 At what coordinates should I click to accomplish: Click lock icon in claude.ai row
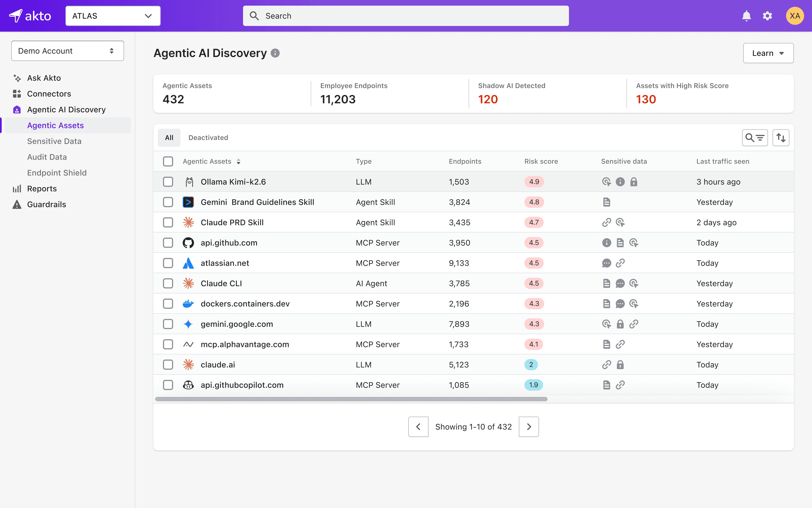[x=620, y=365]
